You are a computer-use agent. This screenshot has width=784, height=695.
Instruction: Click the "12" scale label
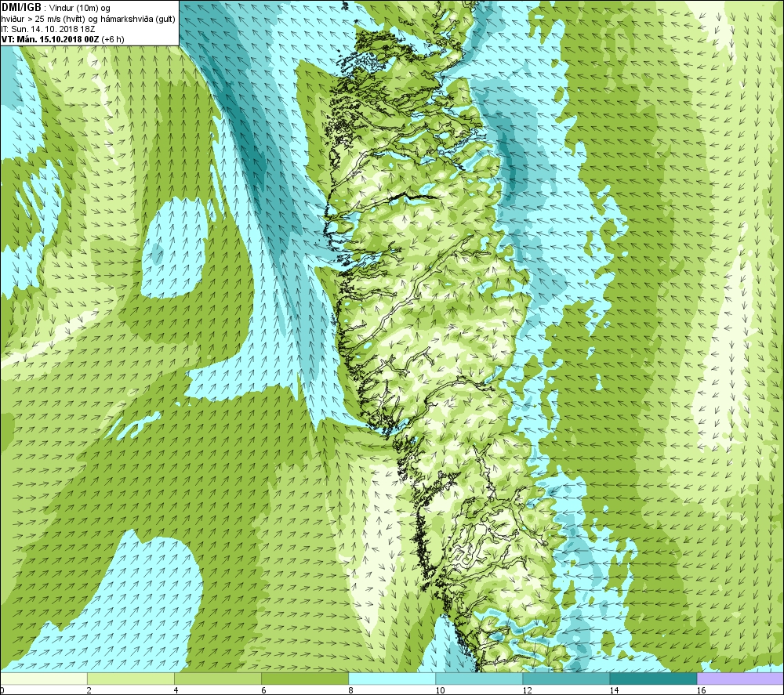click(527, 690)
